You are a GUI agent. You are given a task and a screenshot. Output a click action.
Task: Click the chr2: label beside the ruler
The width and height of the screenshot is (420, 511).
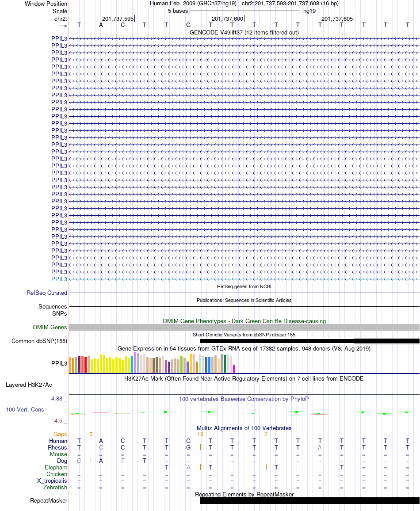[61, 19]
